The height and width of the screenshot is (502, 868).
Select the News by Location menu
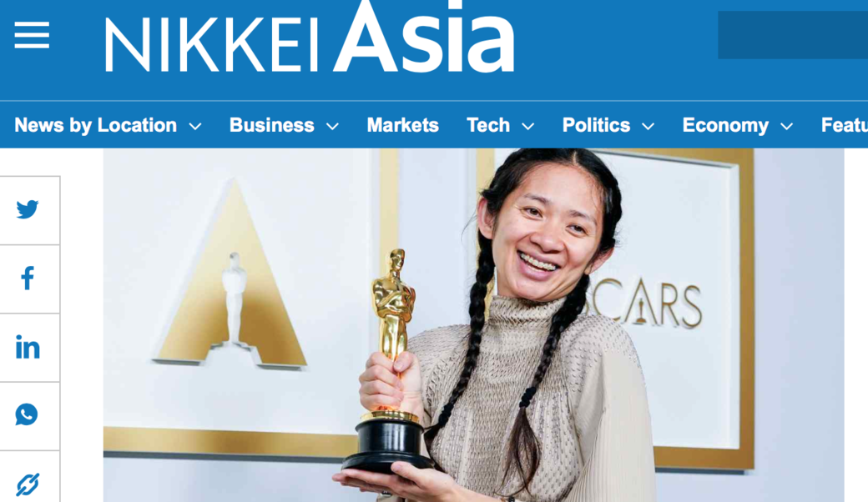point(95,125)
